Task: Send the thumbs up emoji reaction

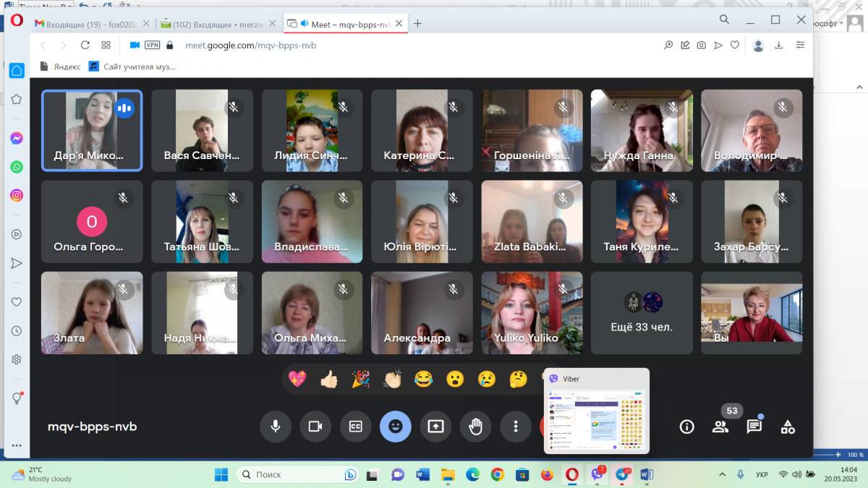Action: click(x=328, y=378)
